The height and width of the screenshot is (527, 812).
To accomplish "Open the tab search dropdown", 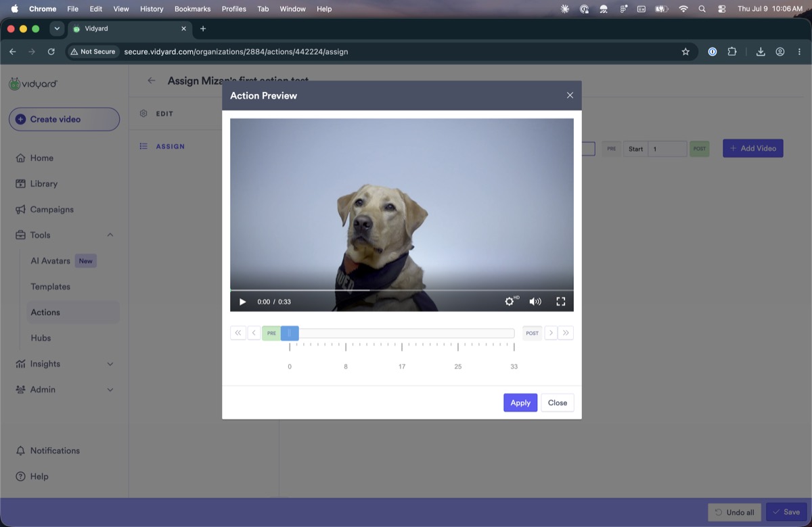I will coord(57,28).
